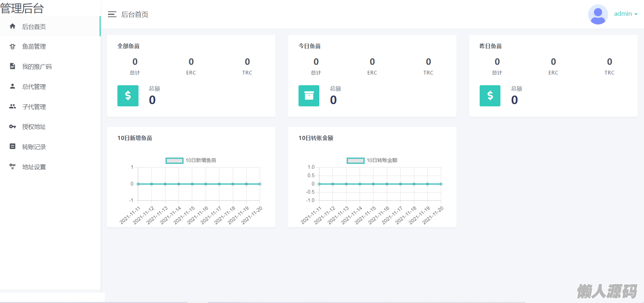Click the fish fry management bug icon
The height and width of the screenshot is (303, 644).
tap(12, 46)
